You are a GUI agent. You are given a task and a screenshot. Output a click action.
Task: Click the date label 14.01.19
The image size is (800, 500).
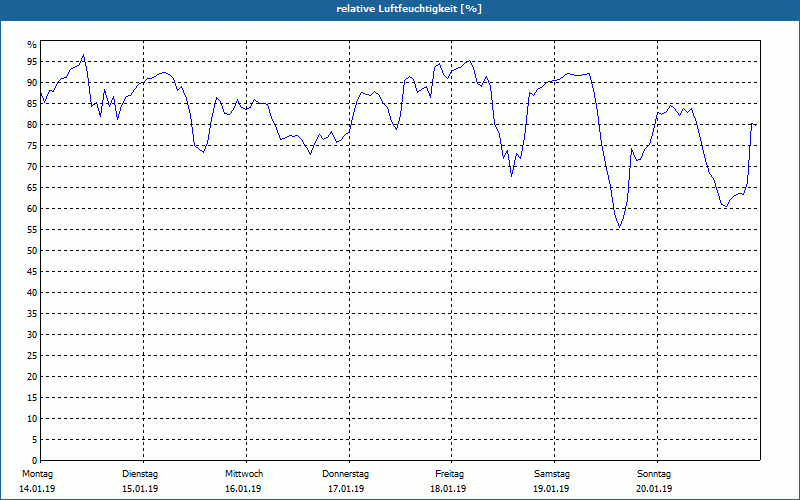pyautogui.click(x=37, y=489)
